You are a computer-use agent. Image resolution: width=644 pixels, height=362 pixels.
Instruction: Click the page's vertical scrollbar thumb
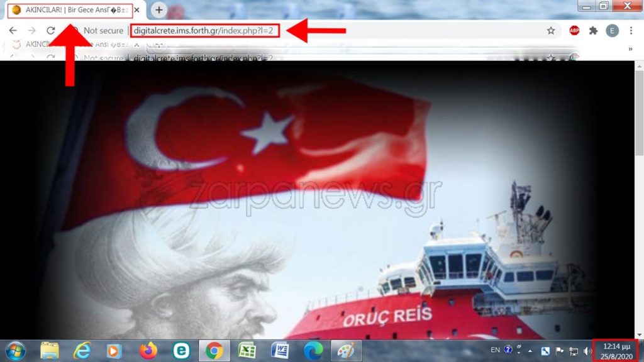click(x=640, y=113)
